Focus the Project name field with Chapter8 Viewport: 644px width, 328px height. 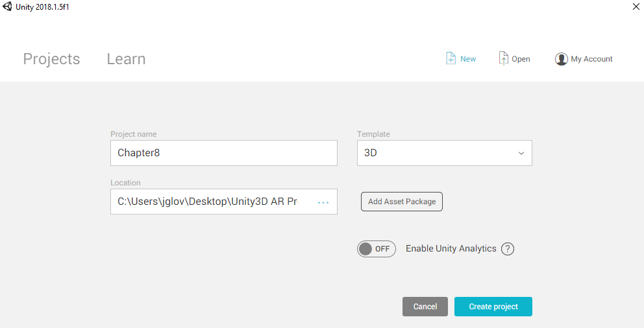[223, 153]
